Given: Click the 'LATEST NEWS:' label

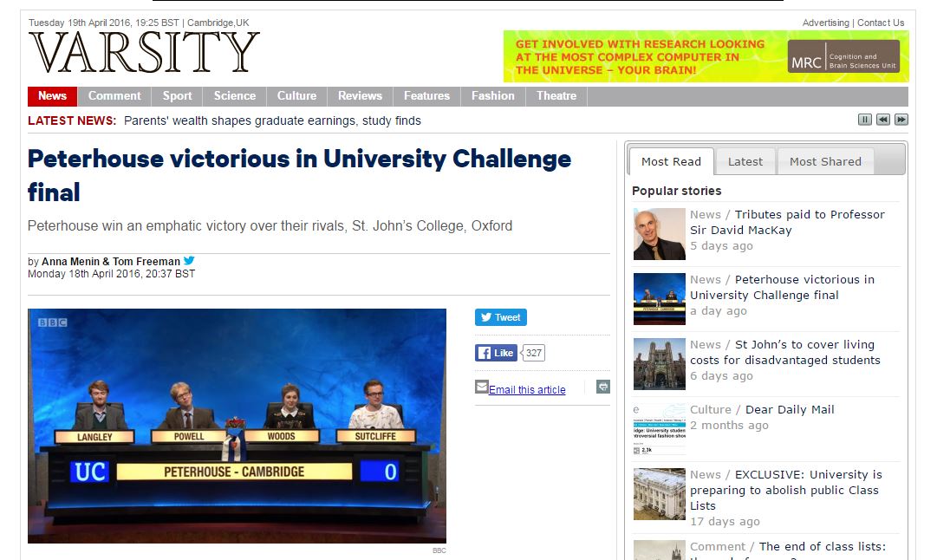Looking at the screenshot, I should 71,120.
